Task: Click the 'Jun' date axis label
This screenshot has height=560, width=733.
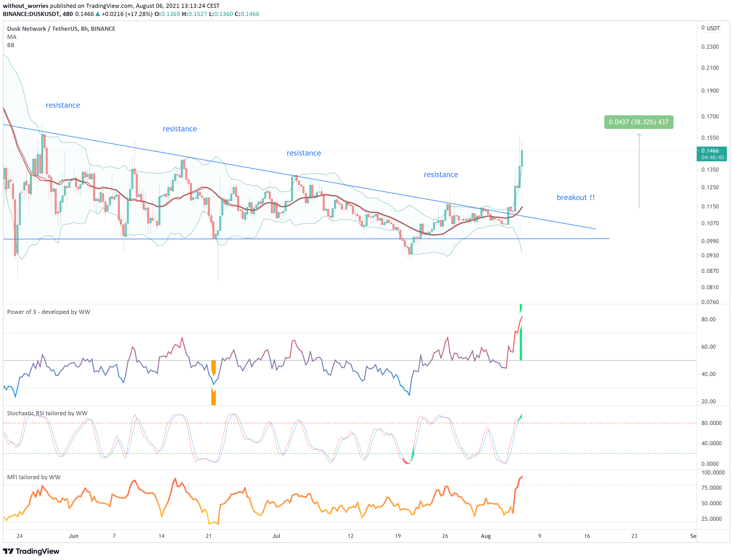Action: 73,536
